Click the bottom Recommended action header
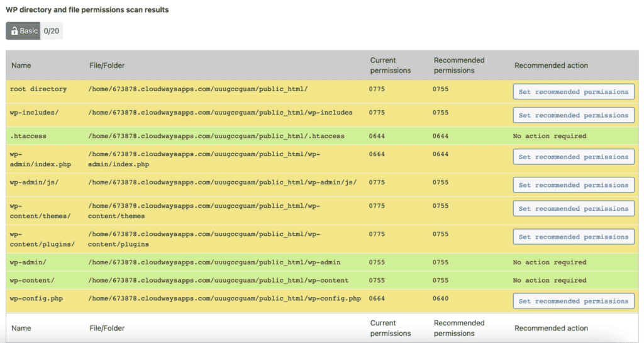644x343 pixels. 551,328
